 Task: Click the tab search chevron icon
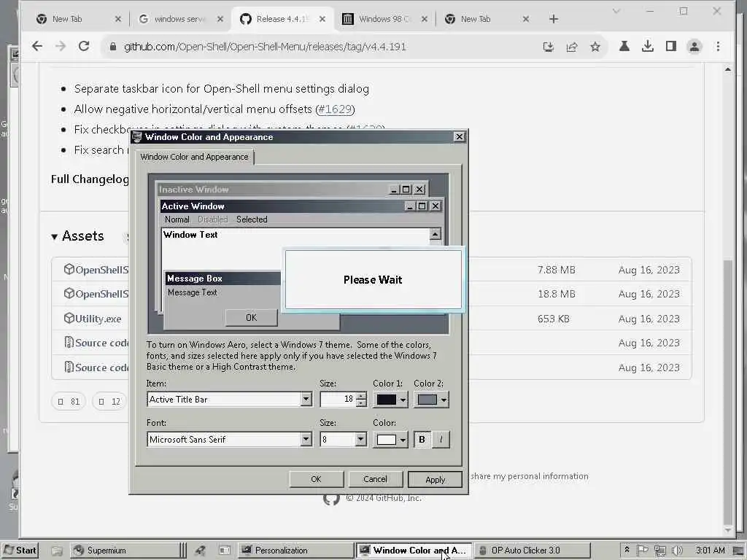pos(616,11)
